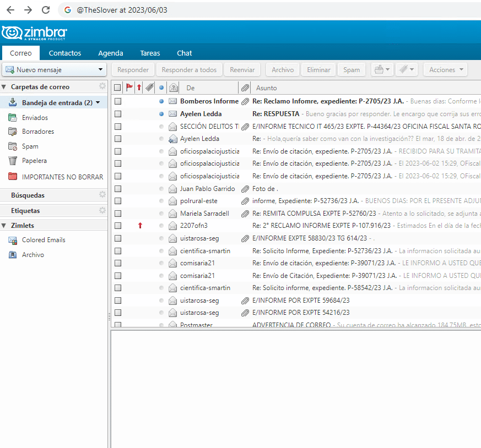Switch to the Chat tab

[185, 53]
